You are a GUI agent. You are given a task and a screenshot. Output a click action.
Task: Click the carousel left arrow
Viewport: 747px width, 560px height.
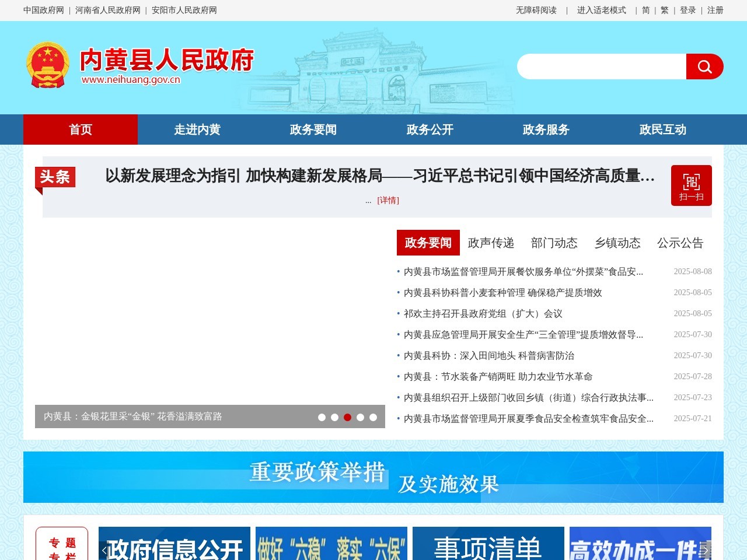pyautogui.click(x=104, y=550)
